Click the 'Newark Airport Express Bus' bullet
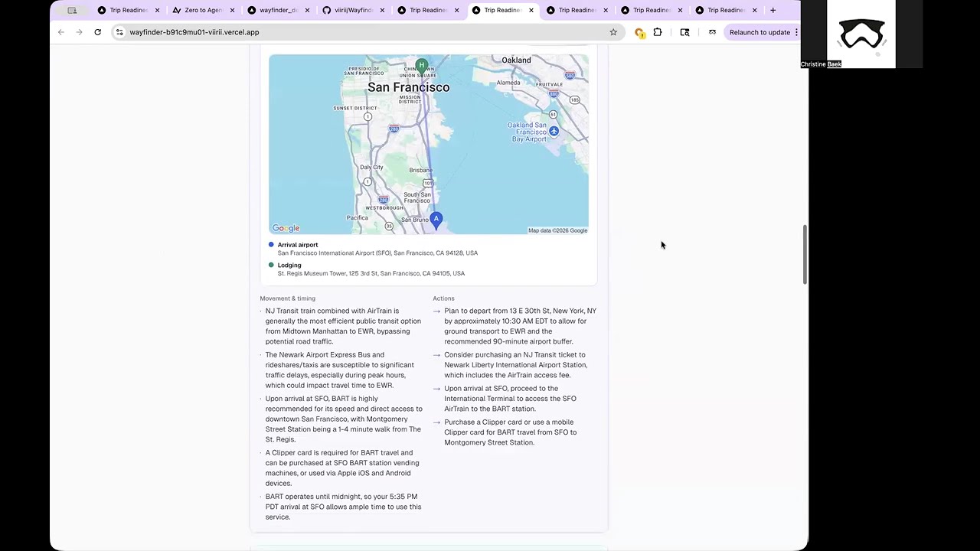The width and height of the screenshot is (980, 551). pyautogui.click(x=341, y=370)
